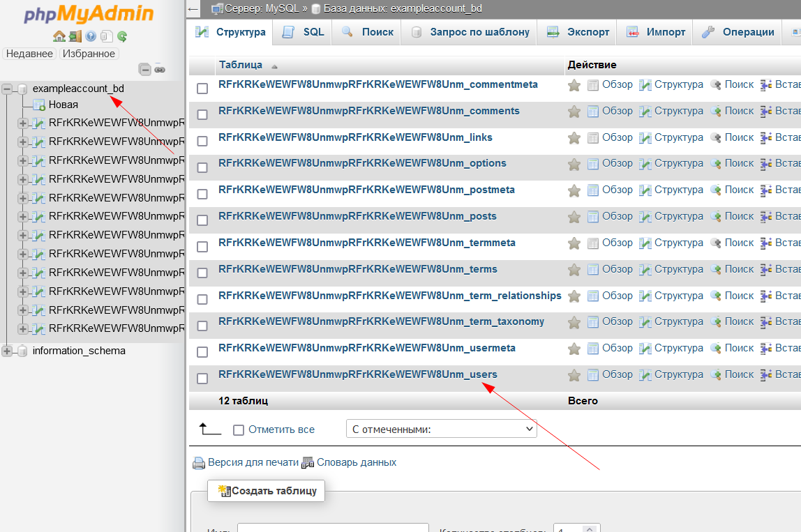Collapse the exampleaccount_bd database tree
The image size is (801, 532).
pyautogui.click(x=8, y=89)
